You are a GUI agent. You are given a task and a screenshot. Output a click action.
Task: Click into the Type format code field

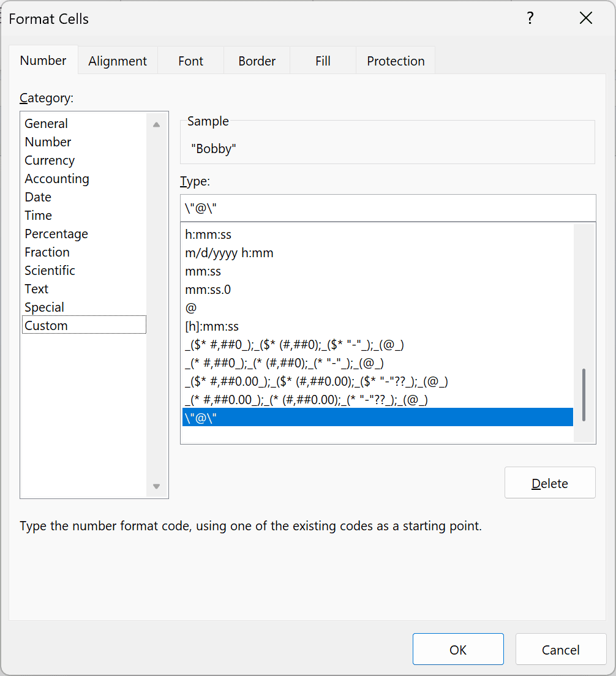point(388,208)
